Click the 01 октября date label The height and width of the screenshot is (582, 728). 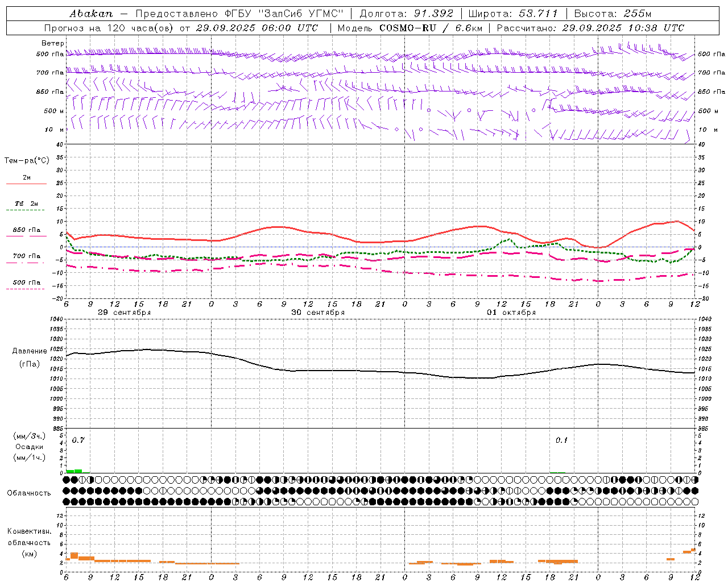pos(511,313)
